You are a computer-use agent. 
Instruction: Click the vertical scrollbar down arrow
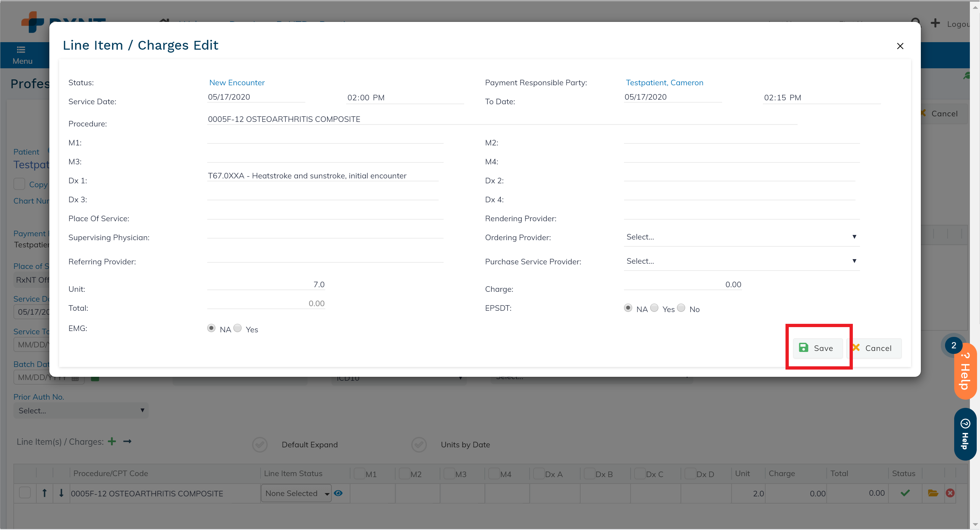pyautogui.click(x=975, y=525)
